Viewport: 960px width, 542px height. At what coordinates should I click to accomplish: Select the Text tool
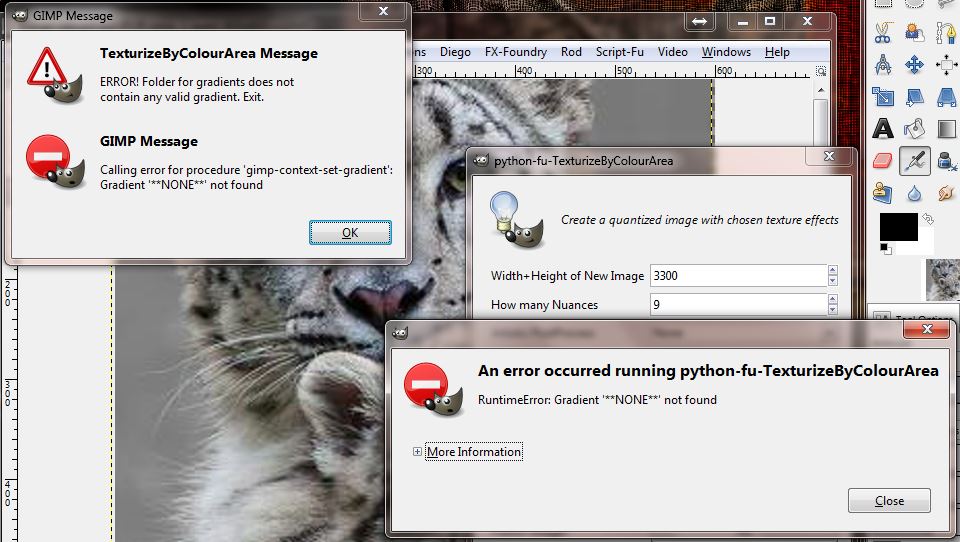[x=882, y=129]
